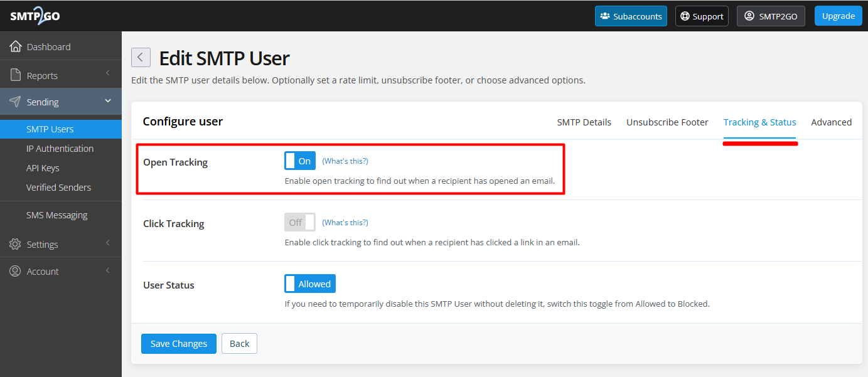Click the Open Tracking label
Screen dimensions: 868x377
pos(175,162)
